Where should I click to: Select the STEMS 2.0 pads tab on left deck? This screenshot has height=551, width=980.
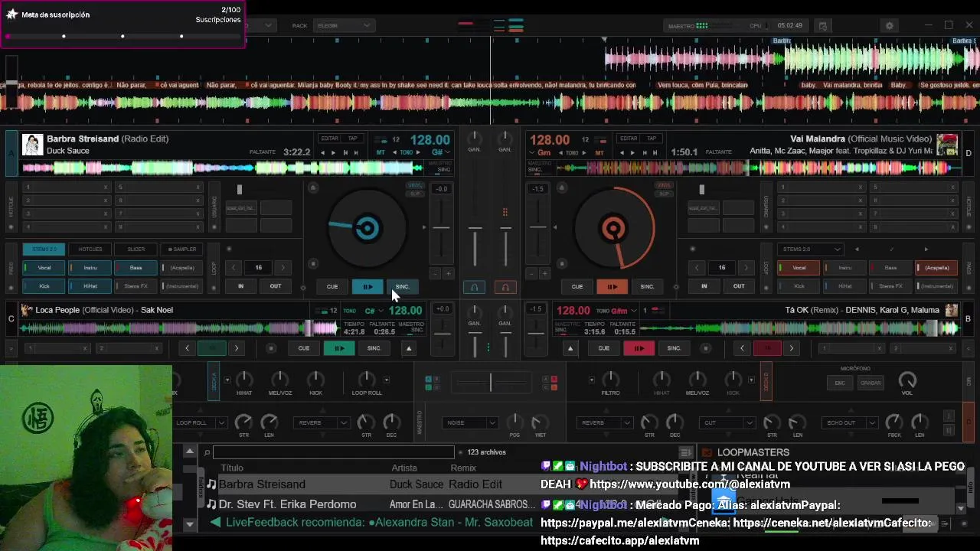point(44,249)
